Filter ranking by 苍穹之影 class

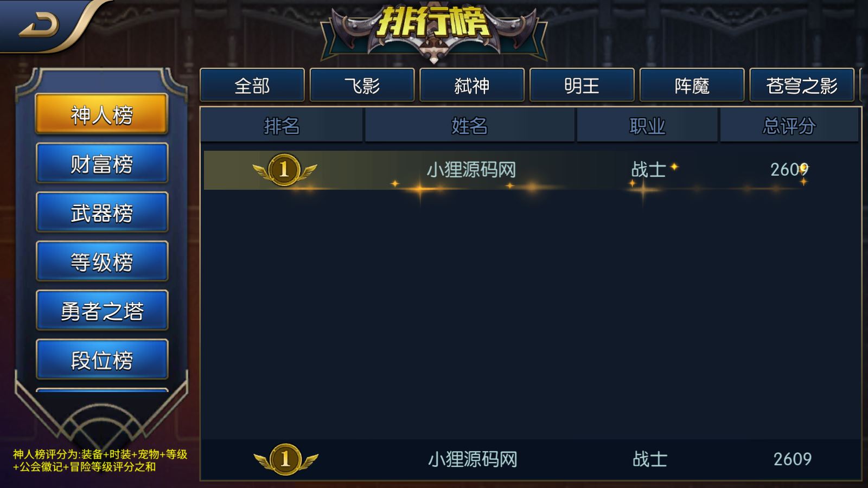click(802, 85)
